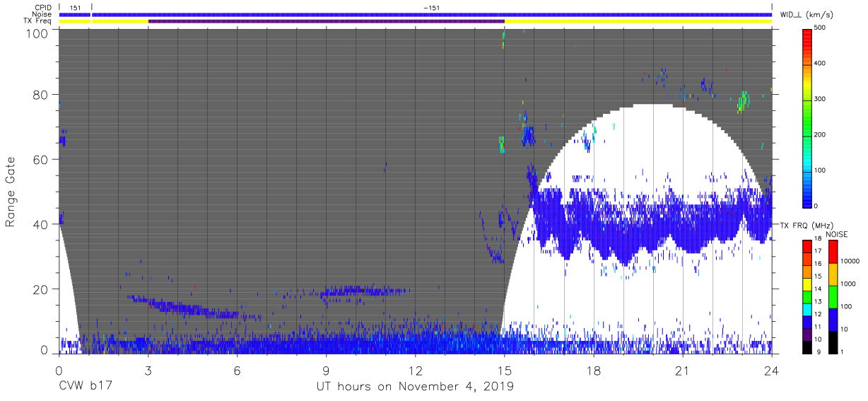Click the 400 tick on the width colorbar
The height and width of the screenshot is (401, 868).
(x=821, y=64)
